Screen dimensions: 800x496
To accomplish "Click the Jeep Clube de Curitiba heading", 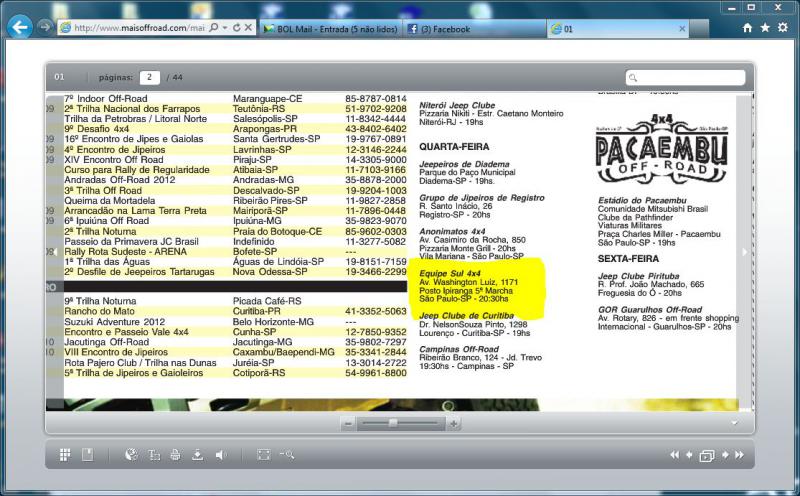I will [466, 316].
